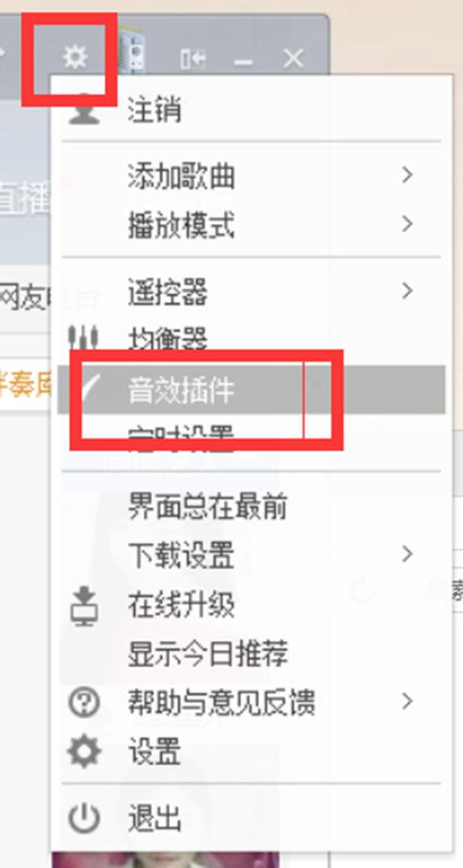463x868 pixels.
Task: Click the equalizer sliders icon
Action: [83, 336]
